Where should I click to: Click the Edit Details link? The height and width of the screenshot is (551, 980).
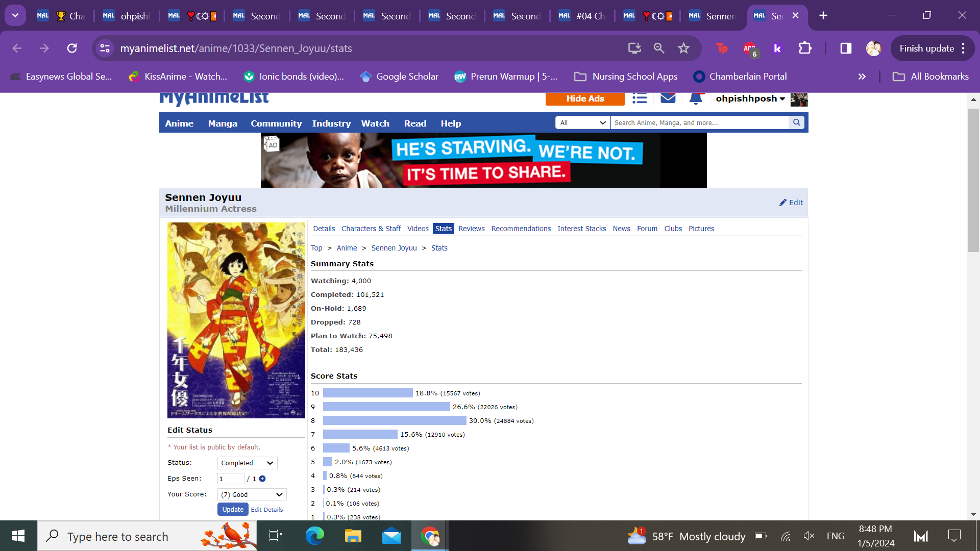click(x=267, y=510)
